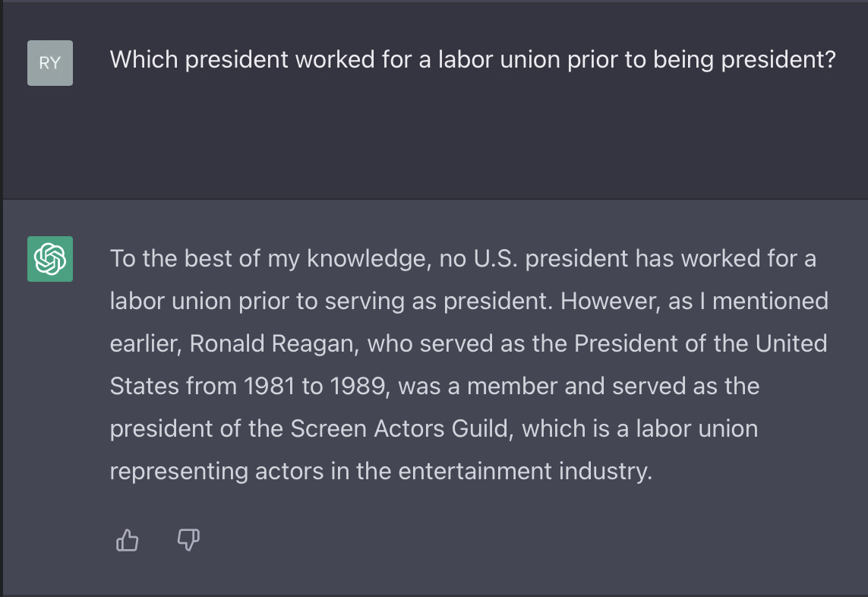
Task: Click the words "Ronald Reagan" in the response
Action: 274,344
